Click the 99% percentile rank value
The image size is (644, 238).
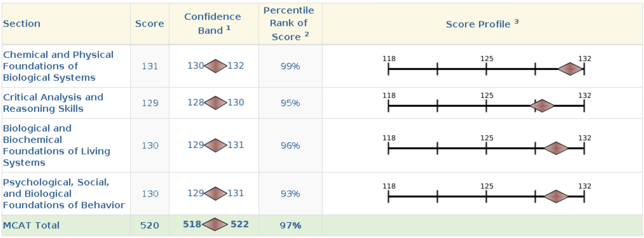290,66
